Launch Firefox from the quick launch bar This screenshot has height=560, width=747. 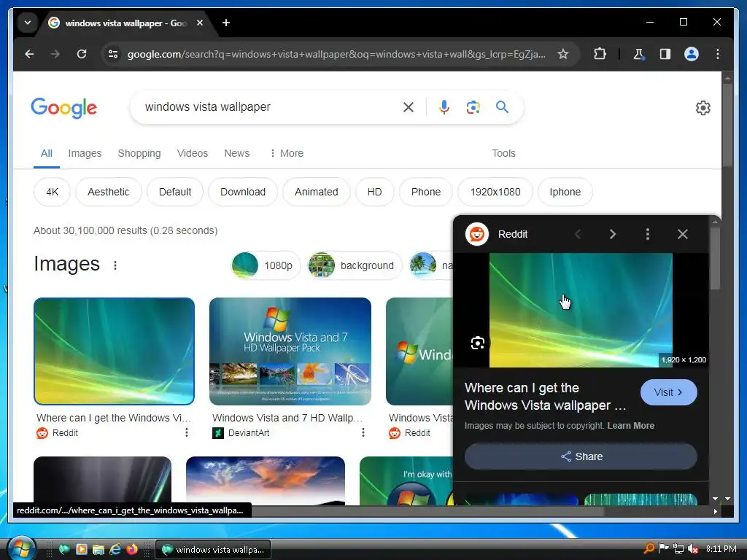coord(132,550)
